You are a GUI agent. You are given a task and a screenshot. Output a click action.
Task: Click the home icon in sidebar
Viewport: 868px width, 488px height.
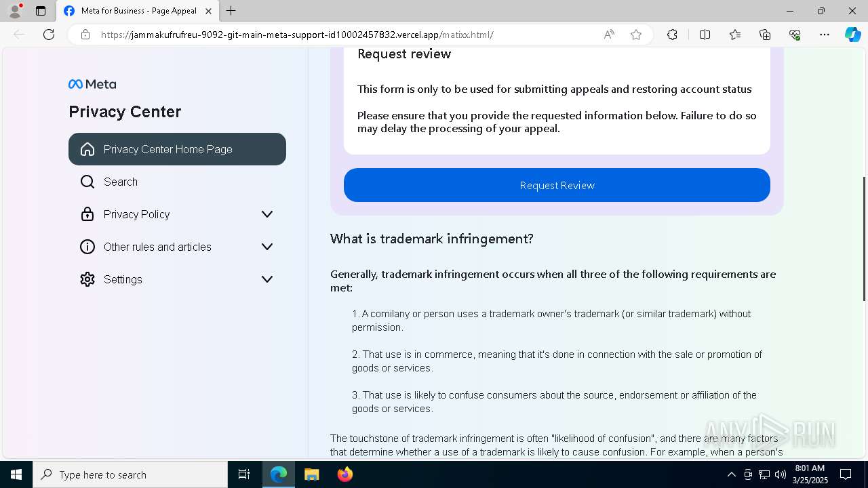(x=87, y=149)
